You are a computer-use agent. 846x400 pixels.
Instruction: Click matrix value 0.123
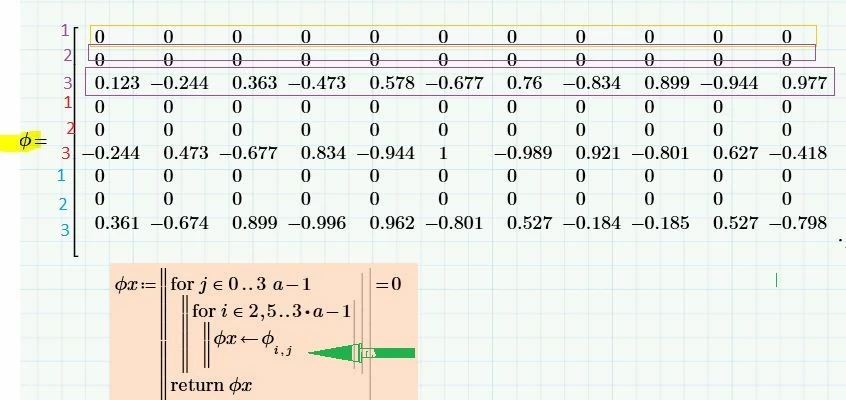(x=117, y=83)
